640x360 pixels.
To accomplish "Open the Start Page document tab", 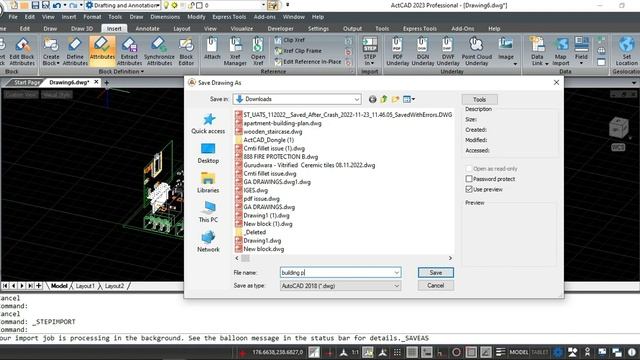I will click(27, 82).
